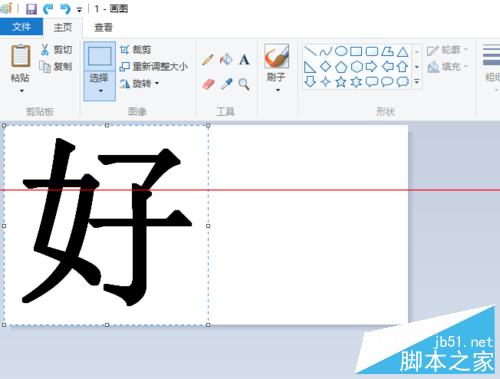Viewport: 500px width, 379px height.
Task: Open the 旋转 dropdown
Action: [139, 83]
